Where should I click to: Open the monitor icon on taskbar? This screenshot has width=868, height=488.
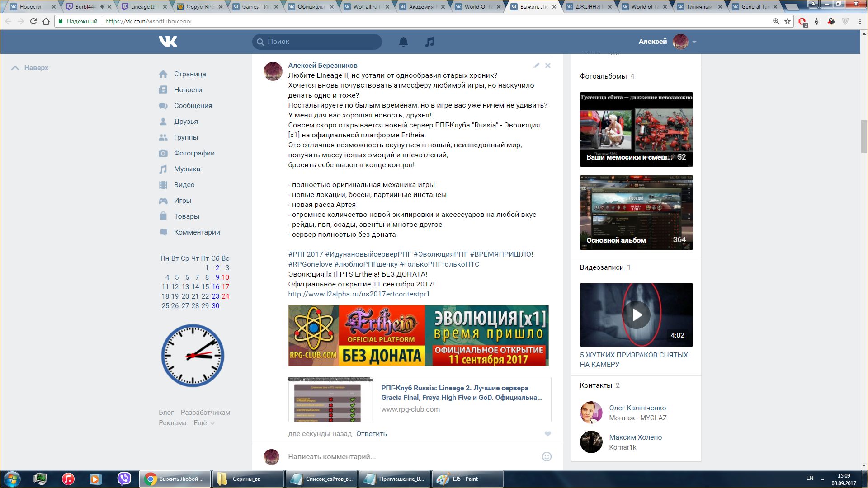(x=40, y=479)
